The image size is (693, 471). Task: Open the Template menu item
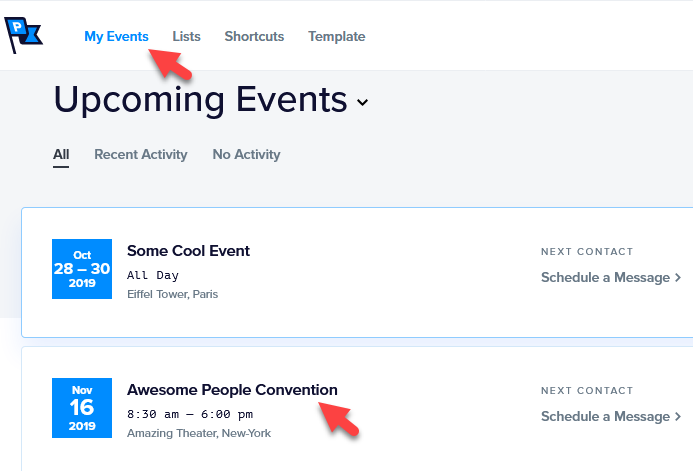(x=337, y=36)
